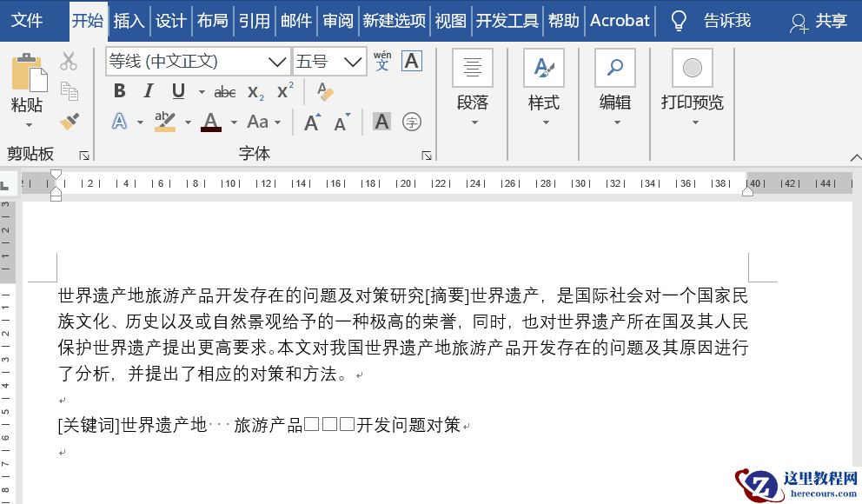Viewport: 862px width, 504px height.
Task: Toggle superscript formatting
Action: pyautogui.click(x=285, y=90)
